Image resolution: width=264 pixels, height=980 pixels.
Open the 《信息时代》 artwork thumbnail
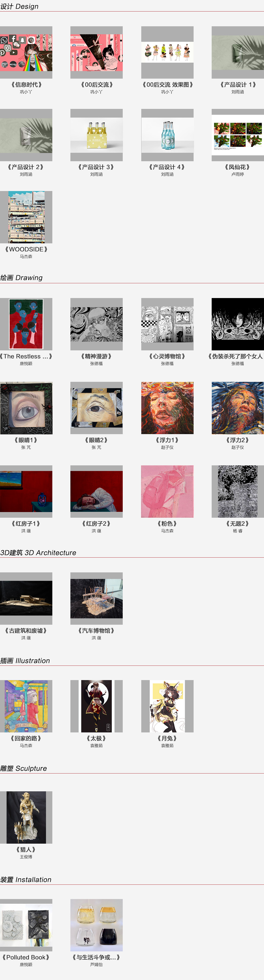[26, 53]
